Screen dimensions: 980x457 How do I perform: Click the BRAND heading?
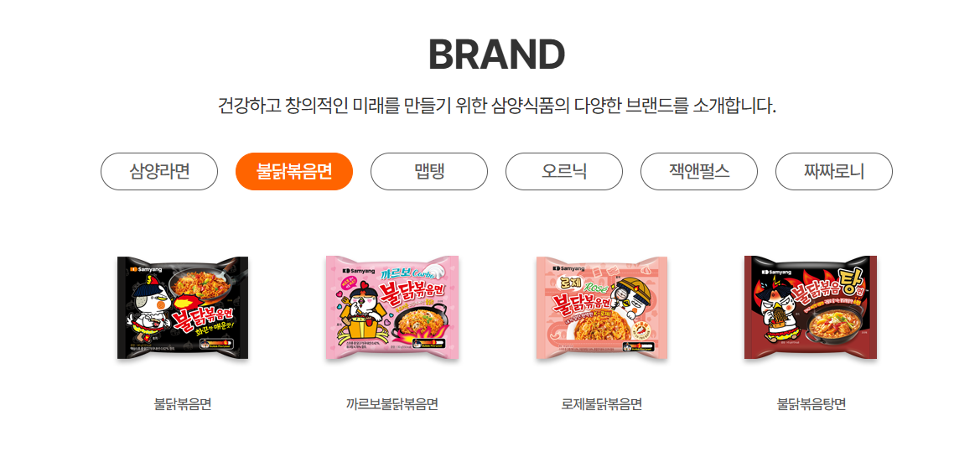[497, 55]
